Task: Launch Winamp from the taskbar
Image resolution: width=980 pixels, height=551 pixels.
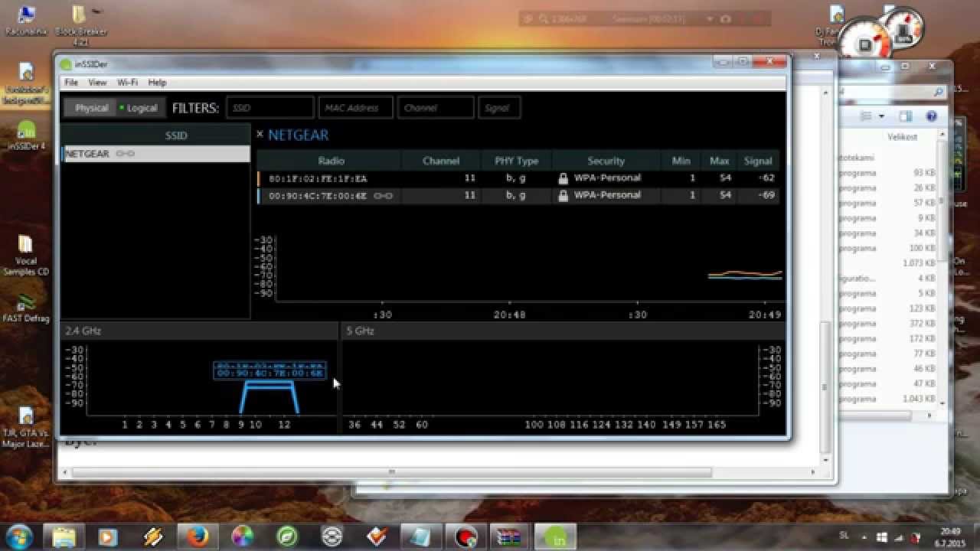Action: point(152,536)
